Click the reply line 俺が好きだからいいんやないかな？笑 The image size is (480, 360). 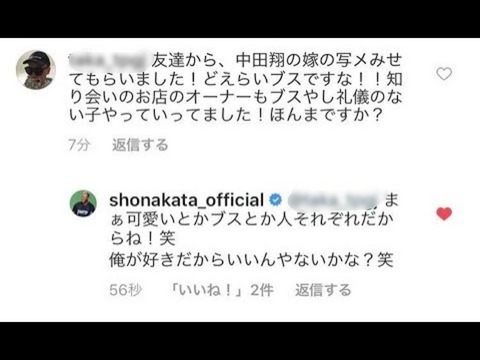[251, 260]
